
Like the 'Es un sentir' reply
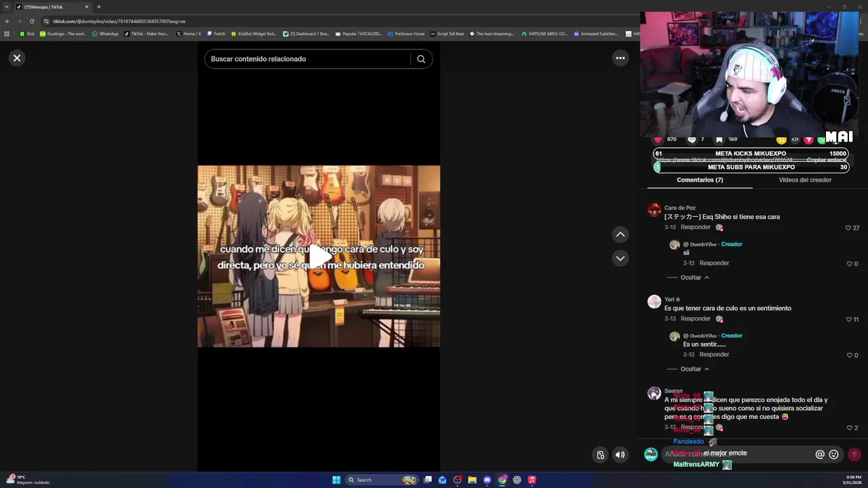pos(848,356)
